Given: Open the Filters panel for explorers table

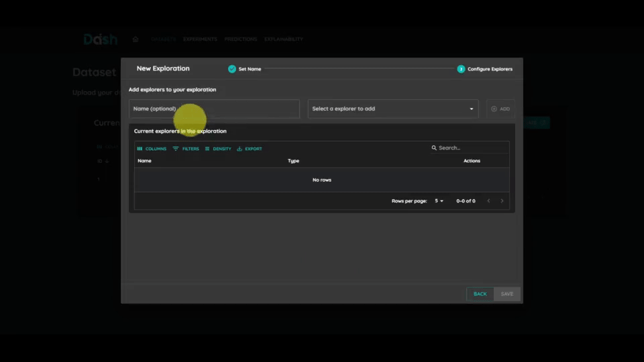Looking at the screenshot, I should tap(186, 149).
